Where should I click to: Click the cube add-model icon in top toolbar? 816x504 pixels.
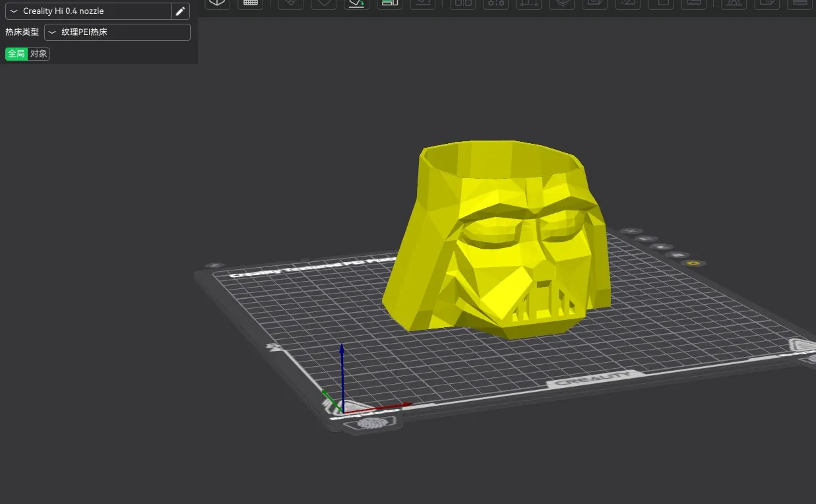[x=217, y=3]
